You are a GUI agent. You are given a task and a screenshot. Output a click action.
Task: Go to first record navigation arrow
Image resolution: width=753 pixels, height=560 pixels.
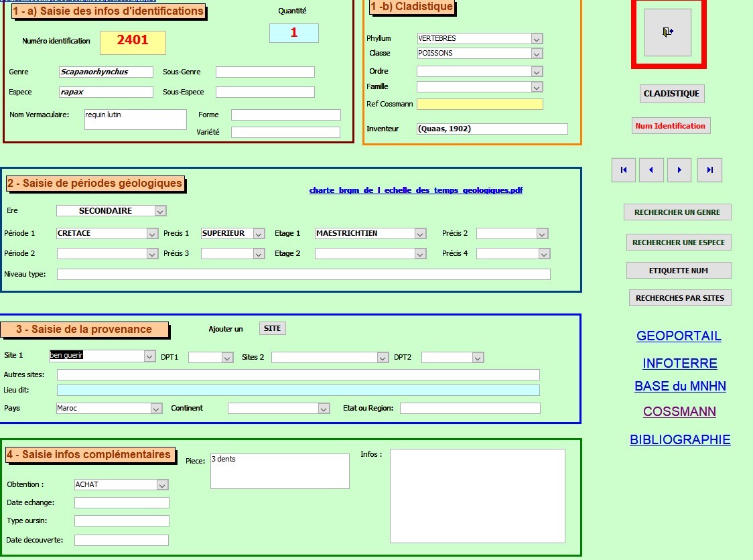tap(624, 170)
